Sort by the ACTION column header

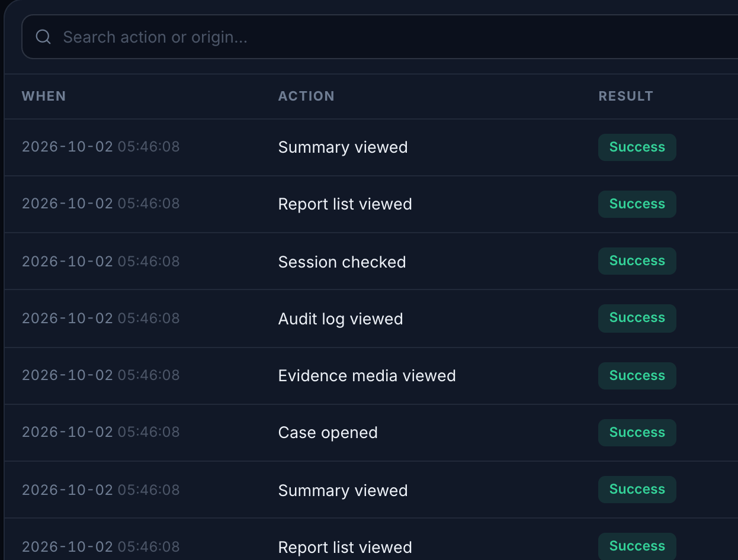tap(306, 96)
